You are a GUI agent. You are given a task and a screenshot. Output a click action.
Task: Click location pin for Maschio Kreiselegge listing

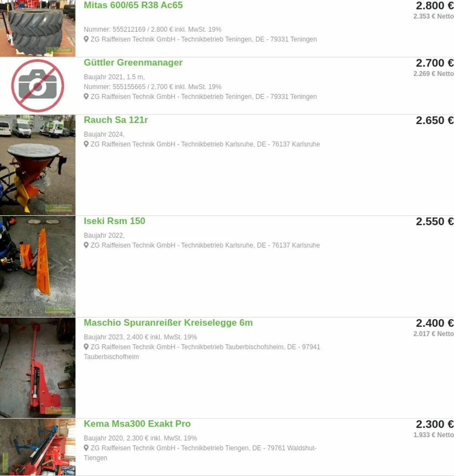tap(86, 347)
